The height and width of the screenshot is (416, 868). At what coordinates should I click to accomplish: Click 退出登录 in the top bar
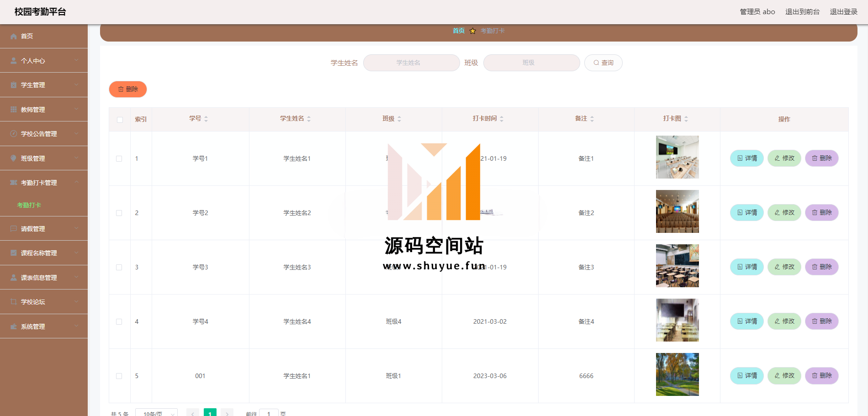click(x=843, y=12)
